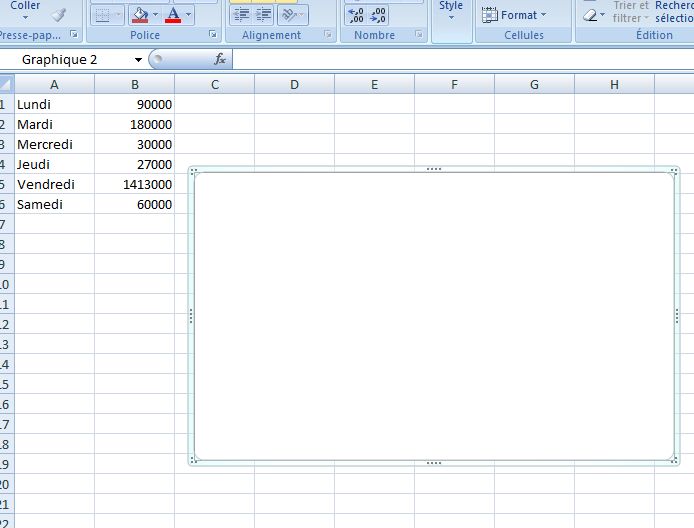Launch the Police dialog box launcher

tap(213, 35)
